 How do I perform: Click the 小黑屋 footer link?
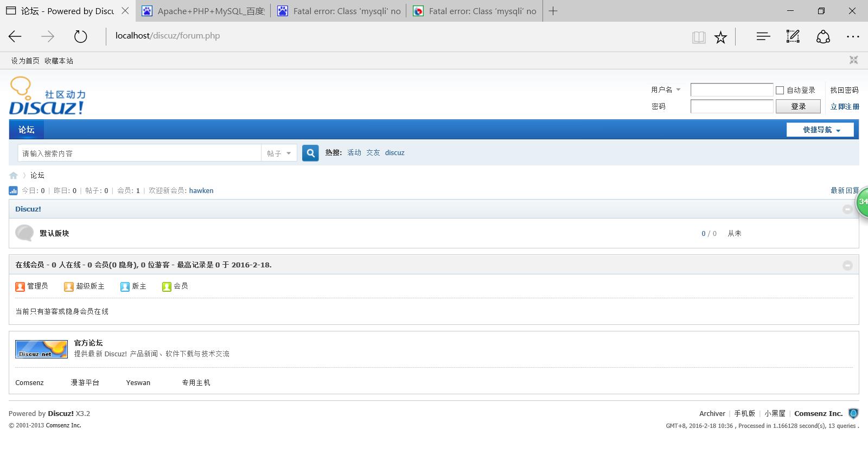(775, 413)
